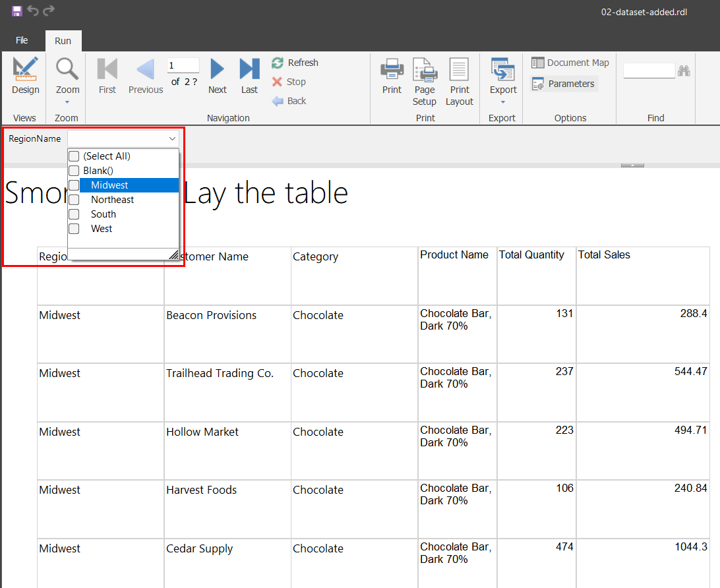Image resolution: width=720 pixels, height=588 pixels.
Task: Click the Total Sales column header
Action: (x=643, y=276)
